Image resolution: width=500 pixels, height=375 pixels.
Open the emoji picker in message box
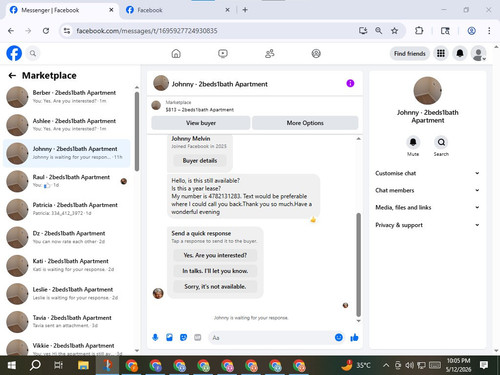pos(339,338)
